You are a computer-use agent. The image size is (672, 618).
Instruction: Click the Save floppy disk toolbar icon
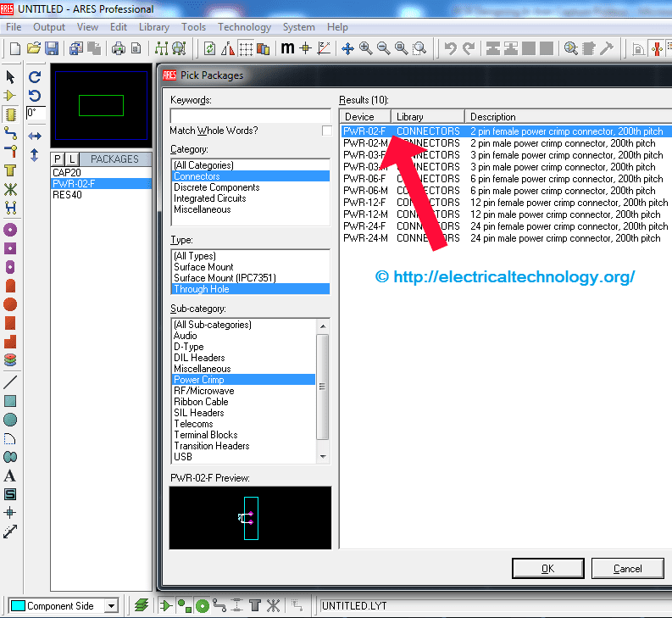coord(52,48)
